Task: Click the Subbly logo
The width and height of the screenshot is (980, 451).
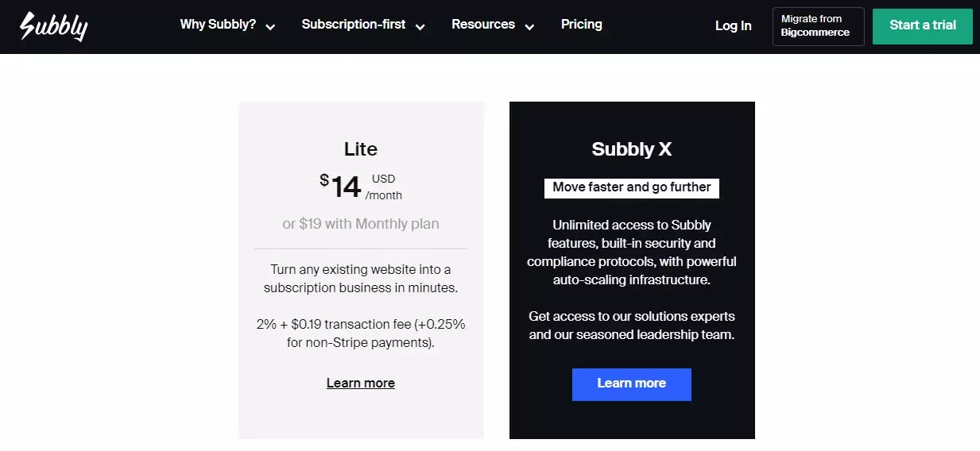Action: click(53, 26)
